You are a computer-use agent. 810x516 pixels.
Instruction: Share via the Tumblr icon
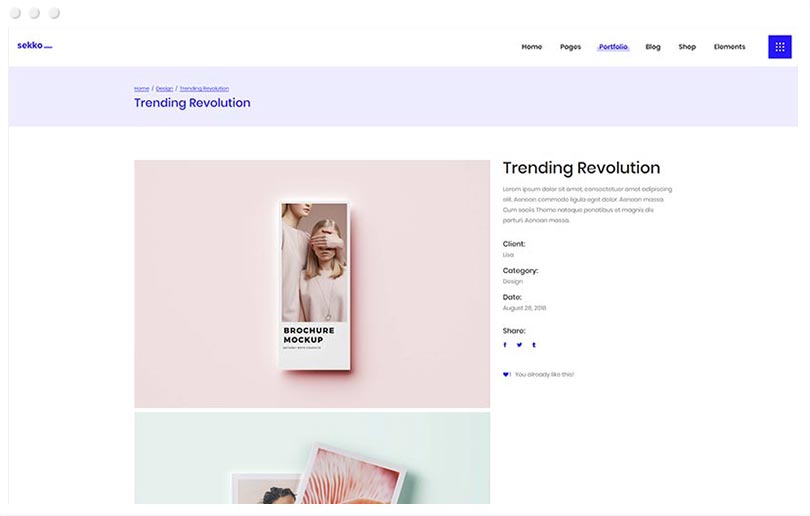click(x=534, y=345)
